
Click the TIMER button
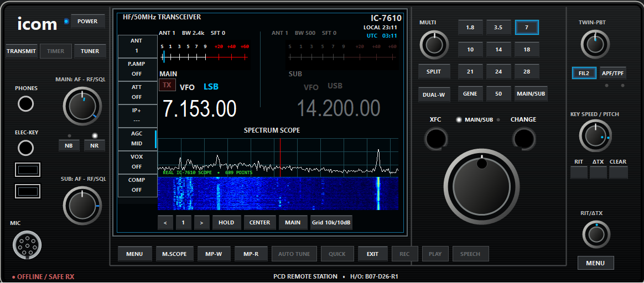(x=55, y=51)
